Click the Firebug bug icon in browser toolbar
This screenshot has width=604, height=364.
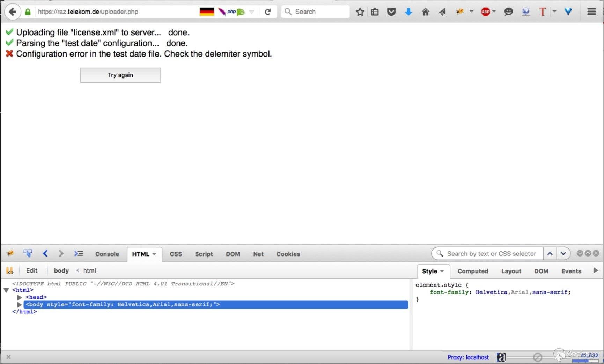click(459, 12)
